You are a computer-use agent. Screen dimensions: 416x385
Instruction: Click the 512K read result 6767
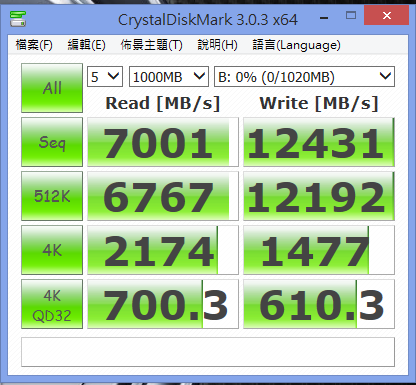[x=163, y=196]
